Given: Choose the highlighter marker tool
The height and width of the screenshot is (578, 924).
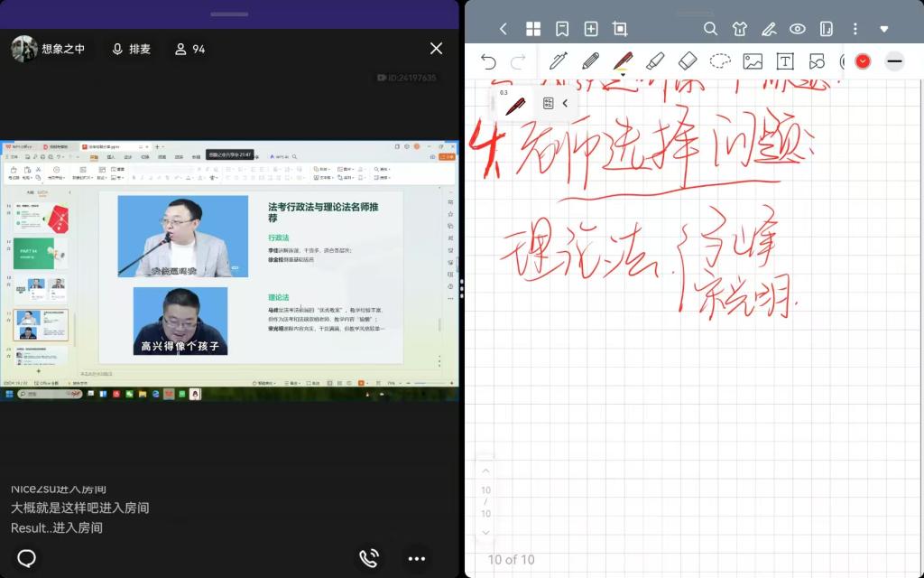Looking at the screenshot, I should (655, 61).
